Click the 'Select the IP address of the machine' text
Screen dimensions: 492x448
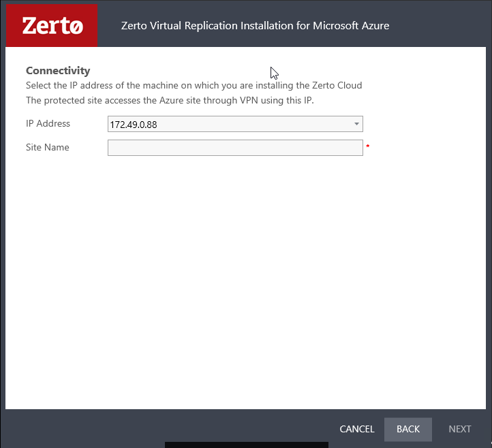click(194, 86)
